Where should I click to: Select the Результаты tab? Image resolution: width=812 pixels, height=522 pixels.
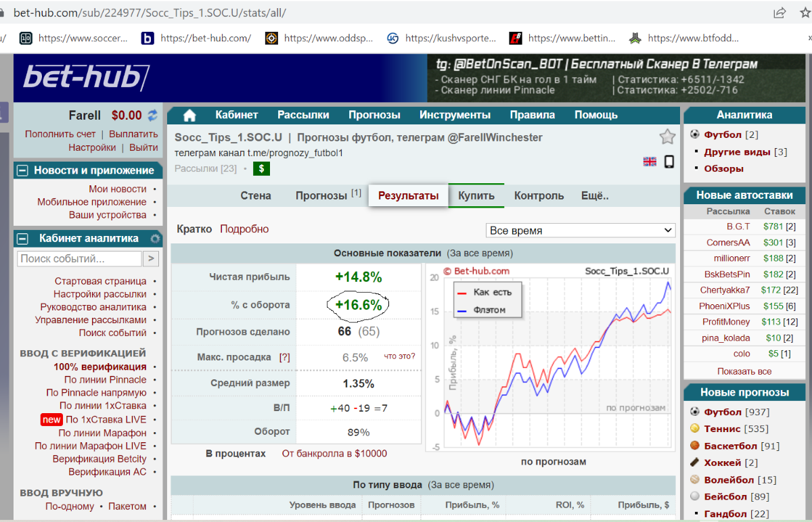(408, 196)
